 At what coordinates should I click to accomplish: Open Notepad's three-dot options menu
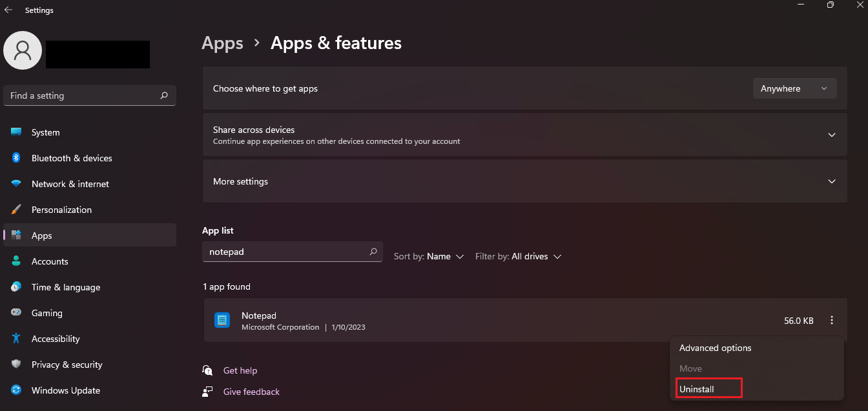[832, 320]
